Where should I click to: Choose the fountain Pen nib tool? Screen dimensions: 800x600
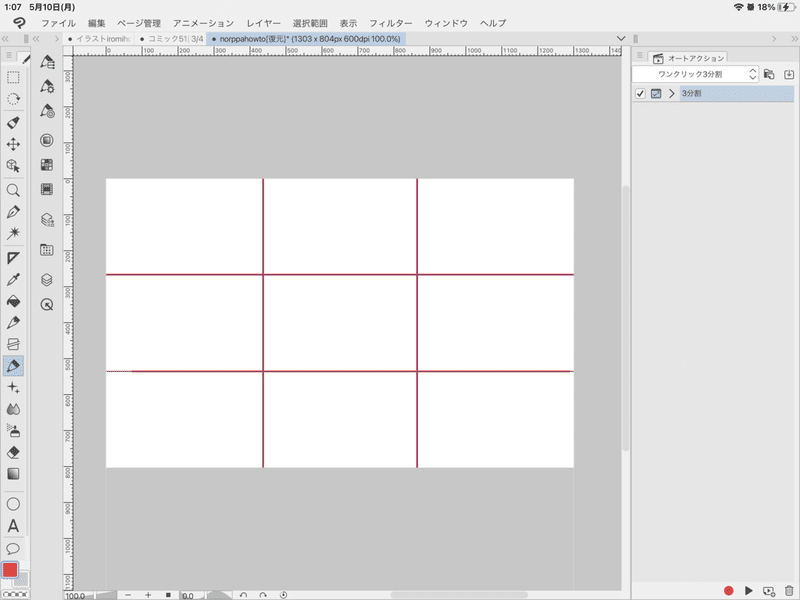[x=13, y=212]
